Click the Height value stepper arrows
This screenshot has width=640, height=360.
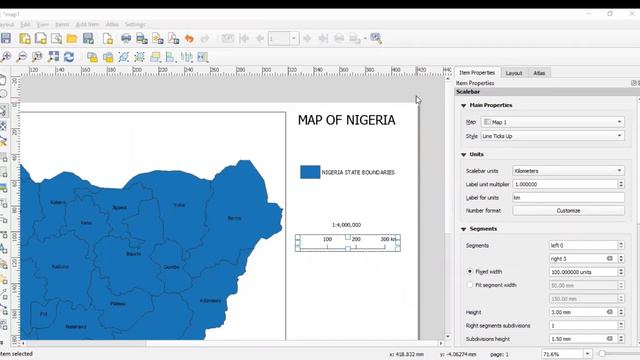click(x=621, y=312)
